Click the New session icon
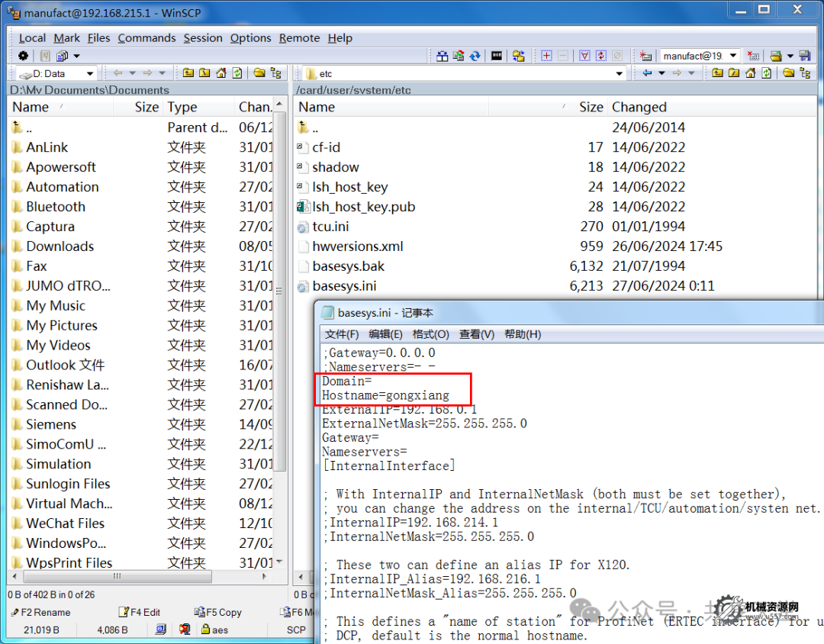 [645, 56]
